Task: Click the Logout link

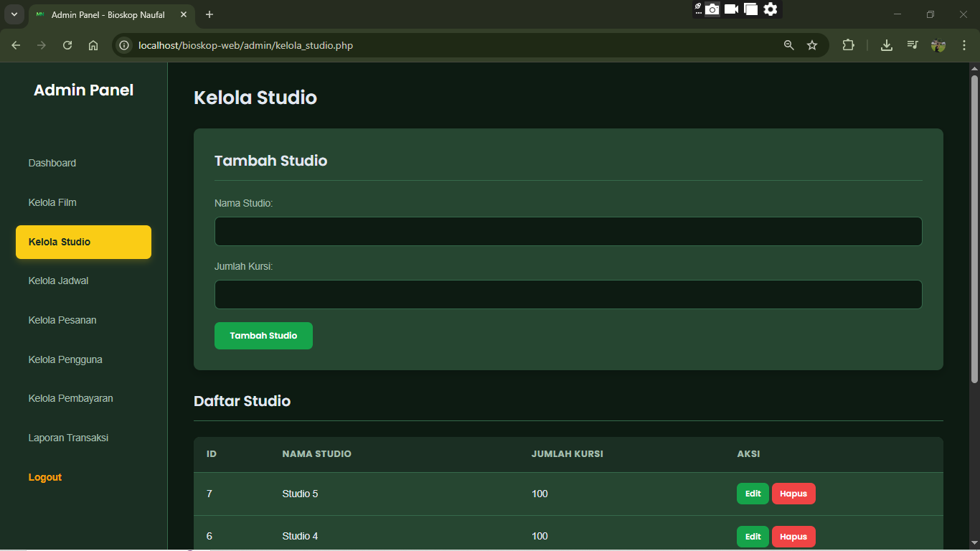Action: pos(45,477)
